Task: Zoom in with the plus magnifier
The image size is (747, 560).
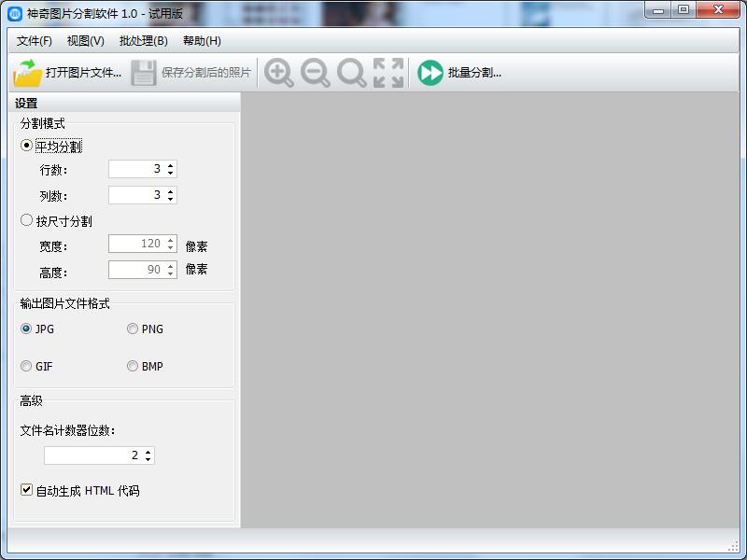Action: [278, 73]
